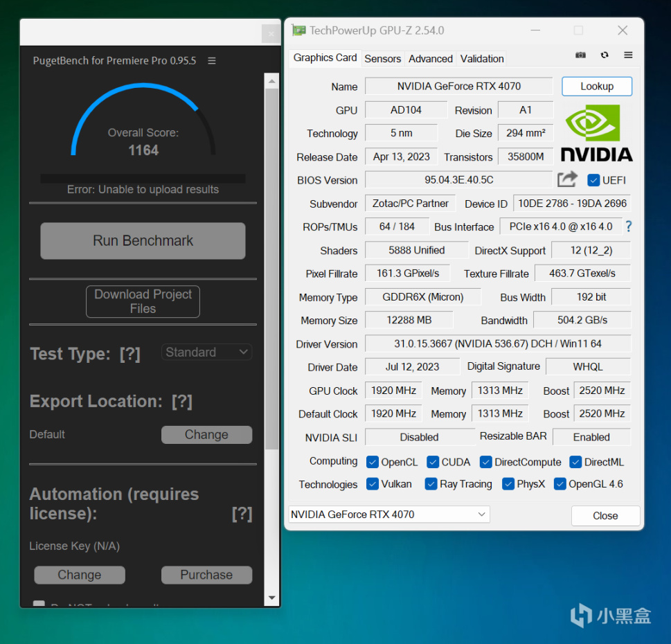Click the Device ID value 10DE 2786

coord(572,204)
